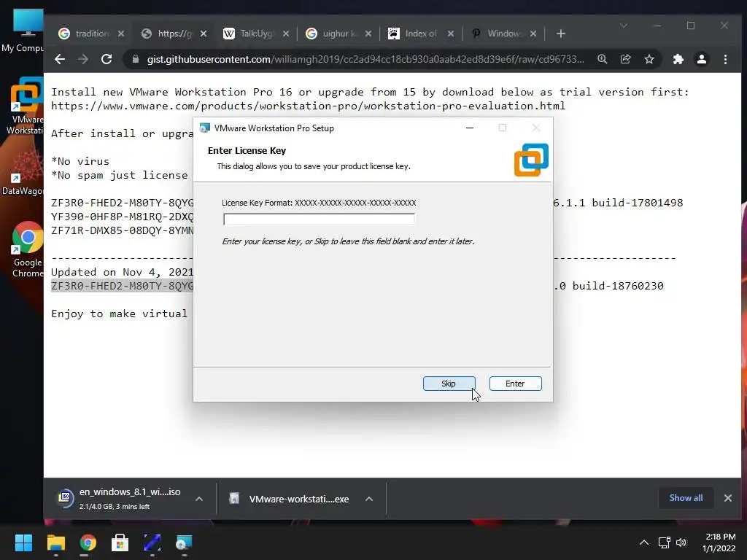
Task: Open volume control in system tray
Action: [681, 542]
